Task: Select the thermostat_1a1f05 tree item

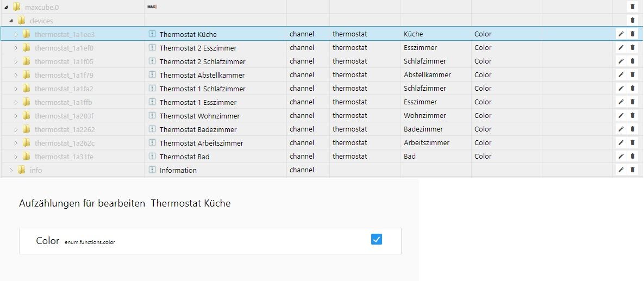Action: coord(64,61)
